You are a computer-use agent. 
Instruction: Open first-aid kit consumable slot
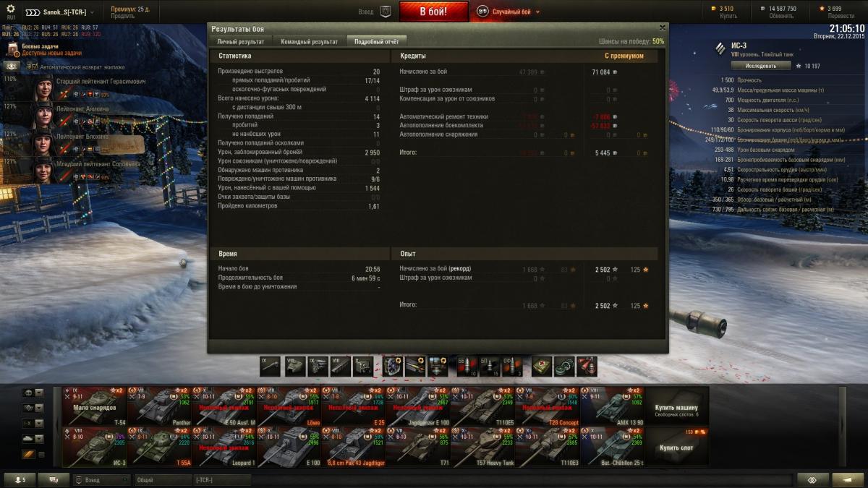pos(542,366)
